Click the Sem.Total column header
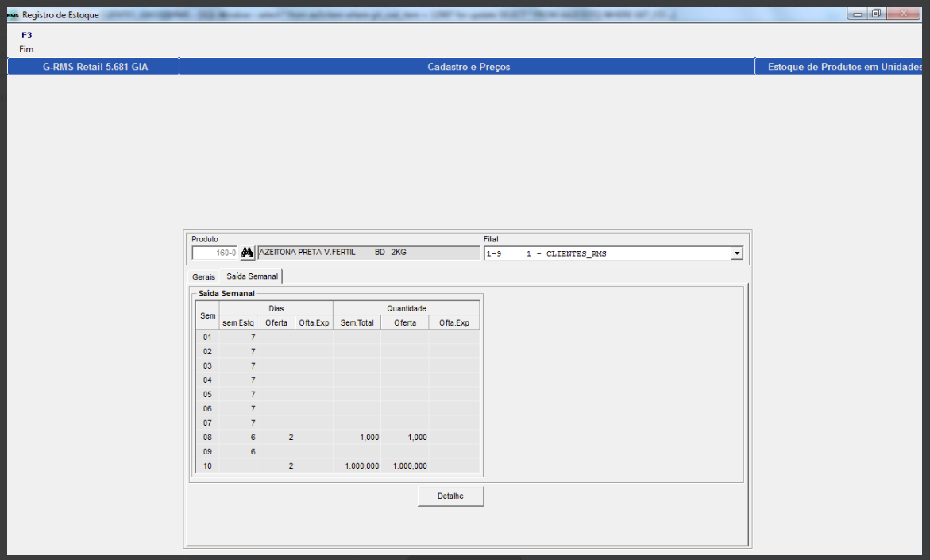This screenshot has width=930, height=560. pos(357,322)
